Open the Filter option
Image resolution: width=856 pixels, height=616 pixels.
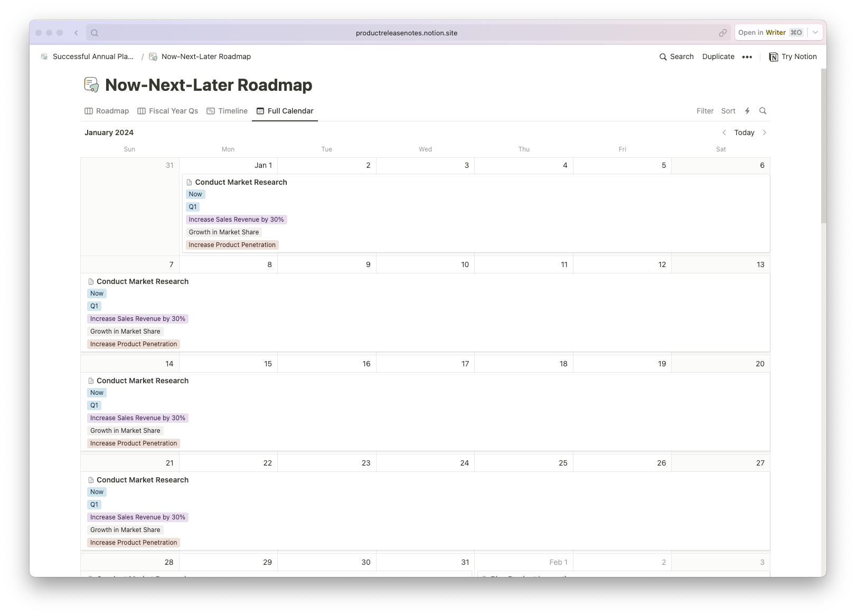(x=705, y=111)
